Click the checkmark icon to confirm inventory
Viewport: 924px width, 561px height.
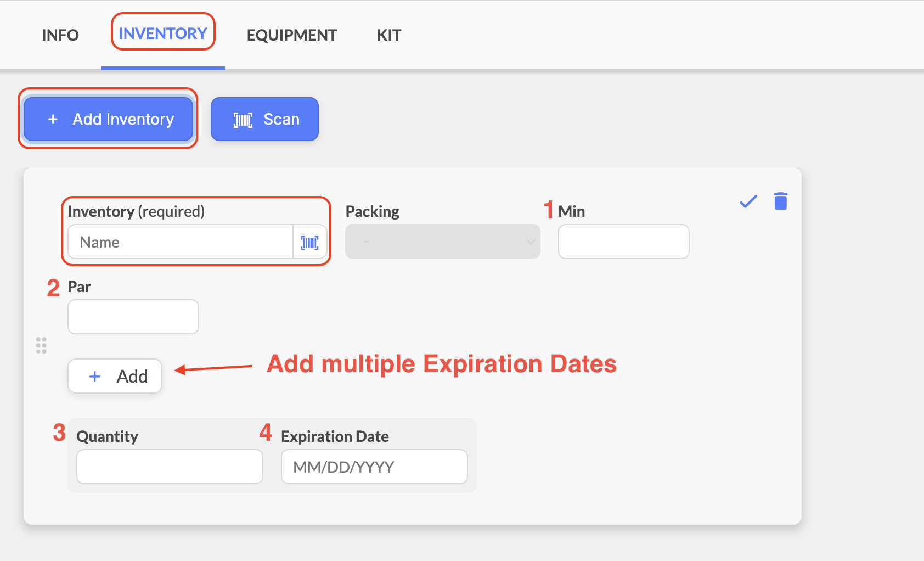coord(748,201)
